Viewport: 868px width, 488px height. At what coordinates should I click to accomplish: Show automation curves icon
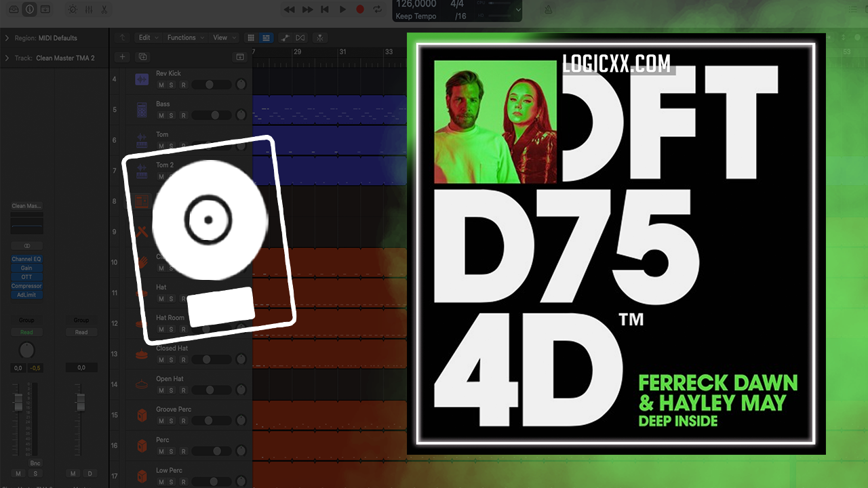(285, 38)
